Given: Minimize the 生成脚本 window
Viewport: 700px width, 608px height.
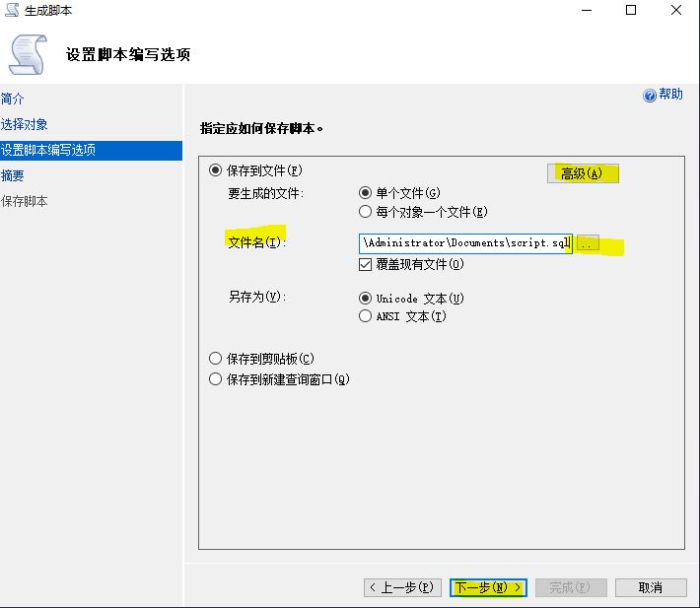Looking at the screenshot, I should (x=587, y=10).
